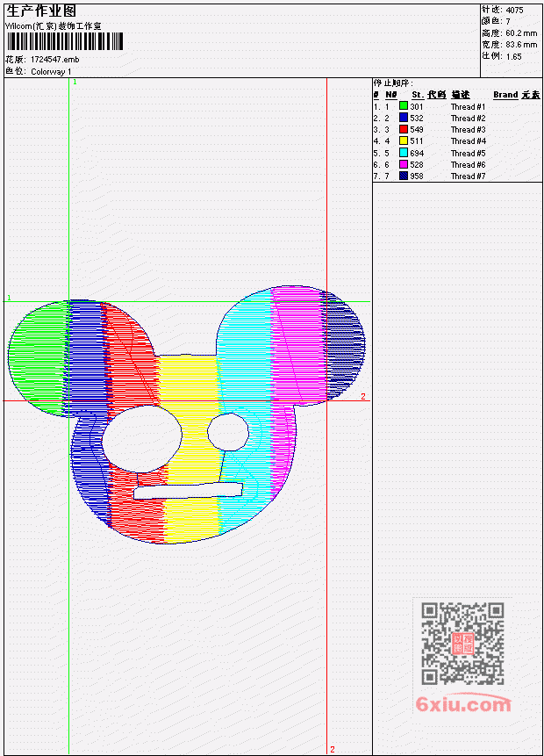Click the Thread #1 description
Image resolution: width=544 pixels, height=756 pixels.
point(468,106)
